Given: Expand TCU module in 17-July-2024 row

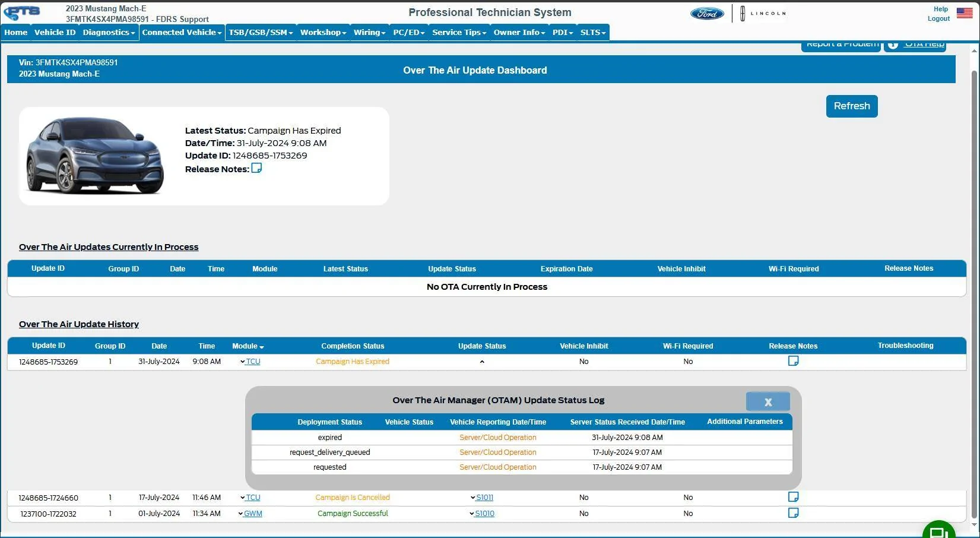Looking at the screenshot, I should [x=250, y=498].
